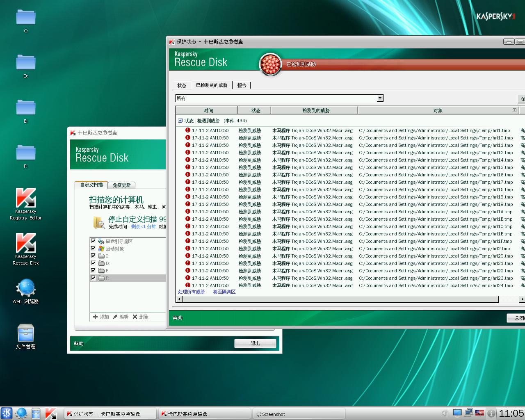Click the horizontal scrollbar left arrow
The width and height of the screenshot is (525, 420).
[x=179, y=299]
